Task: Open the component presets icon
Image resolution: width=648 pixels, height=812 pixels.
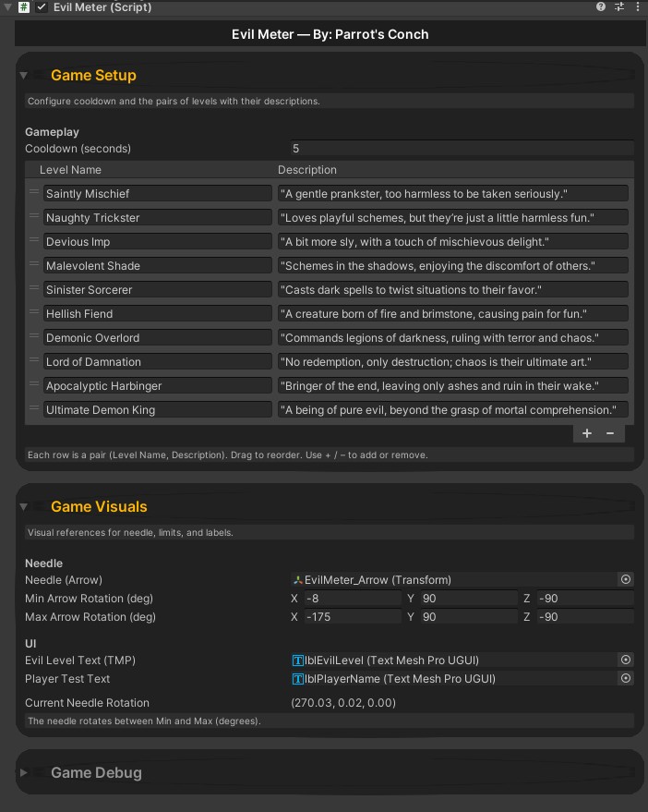Action: point(619,6)
